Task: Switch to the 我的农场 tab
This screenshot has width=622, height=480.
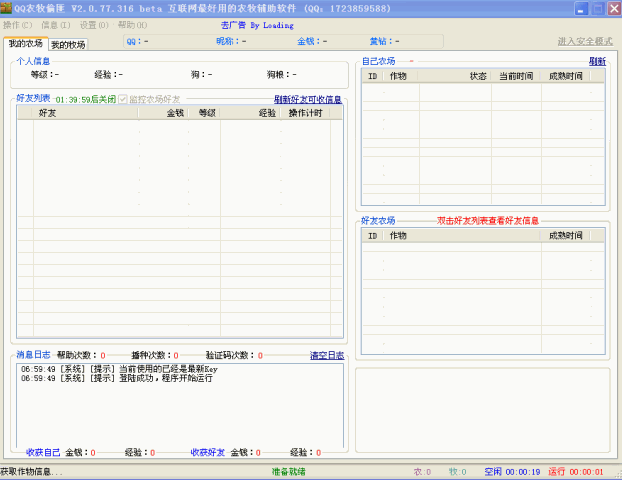Action: [26, 43]
